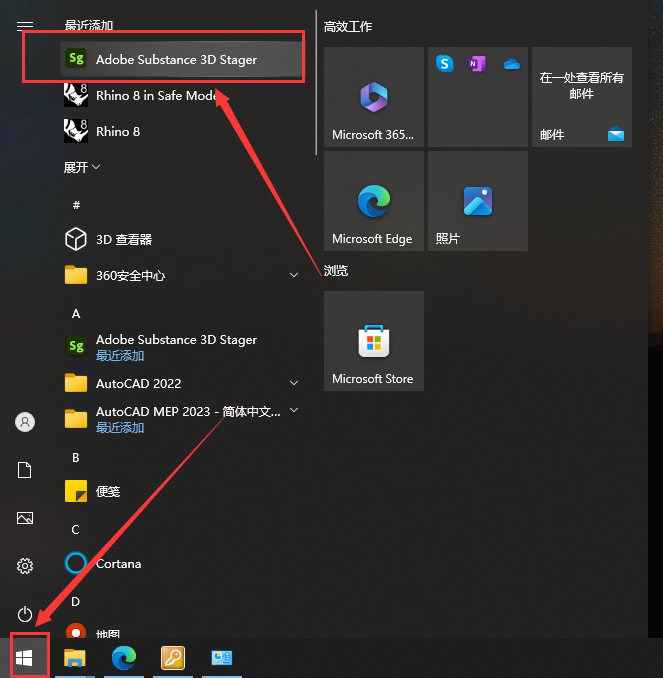
Task: Open the Microsoft Store tile
Action: [374, 341]
